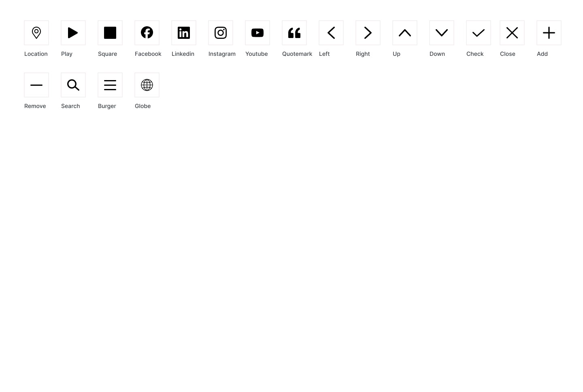The height and width of the screenshot is (392, 583).
Task: Click the 'Down' label text
Action: pyautogui.click(x=437, y=54)
